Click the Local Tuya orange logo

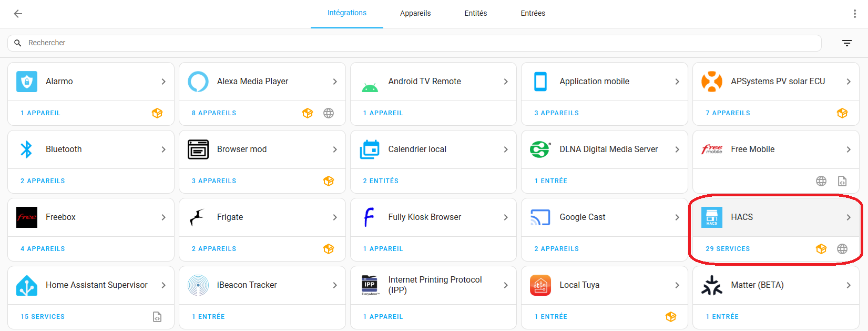[x=540, y=285]
